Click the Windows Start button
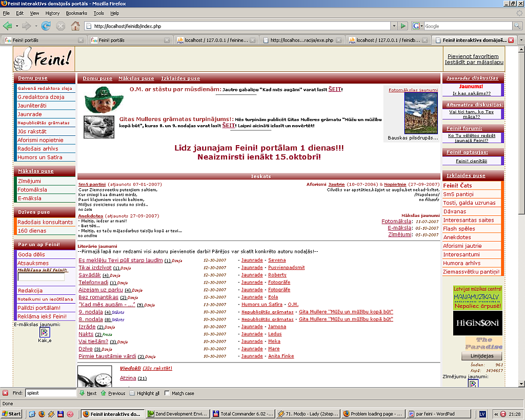525x420 pixels. [x=12, y=414]
